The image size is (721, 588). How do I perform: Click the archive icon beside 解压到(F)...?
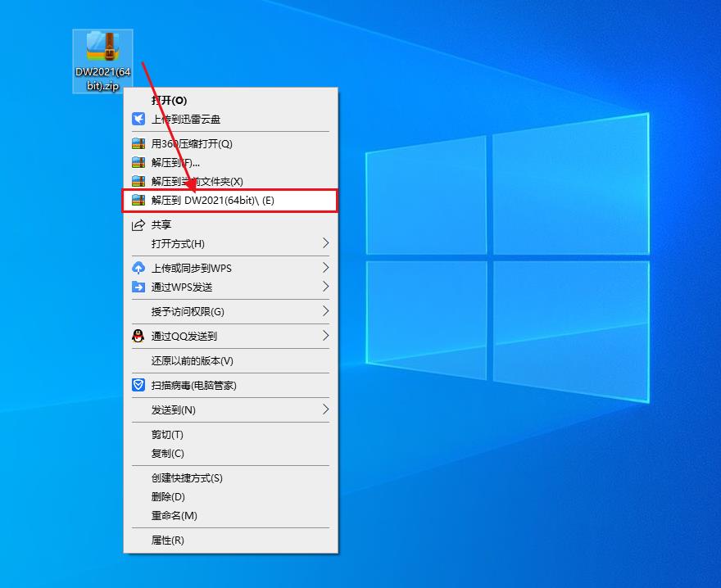(x=138, y=162)
